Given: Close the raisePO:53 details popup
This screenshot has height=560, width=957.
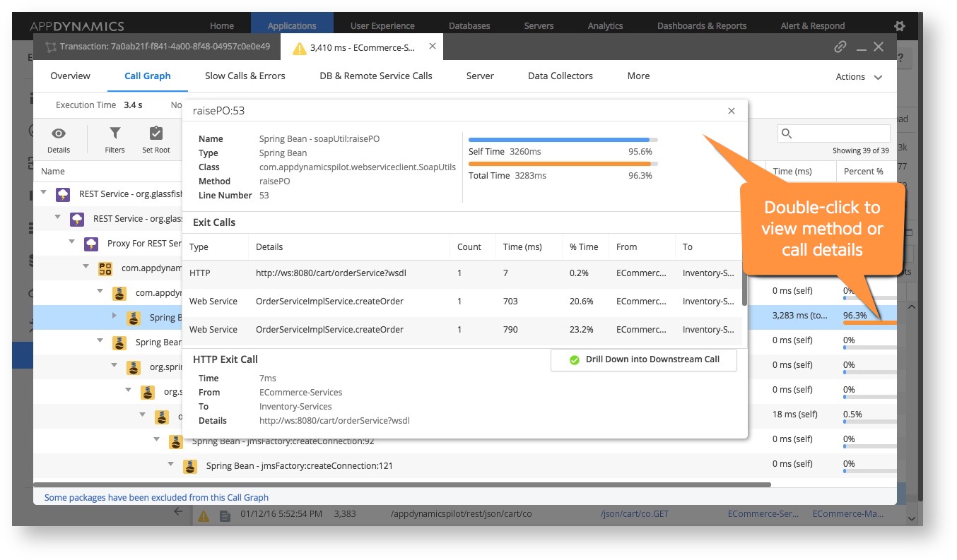Looking at the screenshot, I should [x=732, y=111].
